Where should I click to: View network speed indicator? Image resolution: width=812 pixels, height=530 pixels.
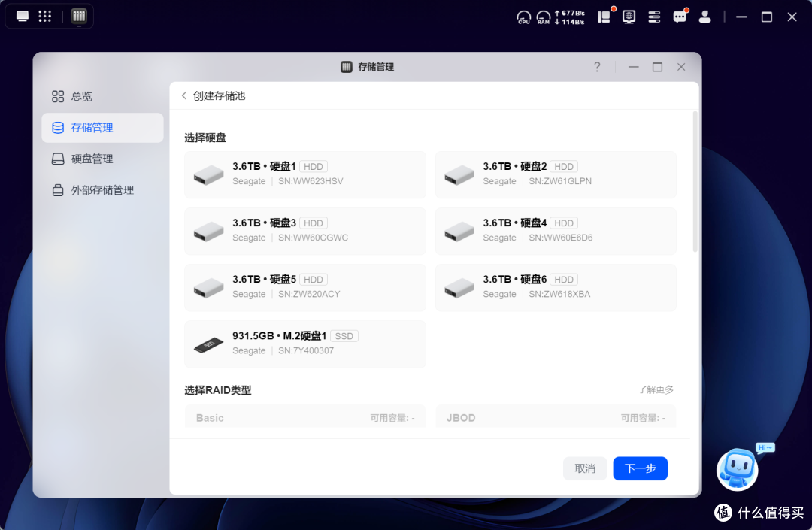(x=570, y=17)
